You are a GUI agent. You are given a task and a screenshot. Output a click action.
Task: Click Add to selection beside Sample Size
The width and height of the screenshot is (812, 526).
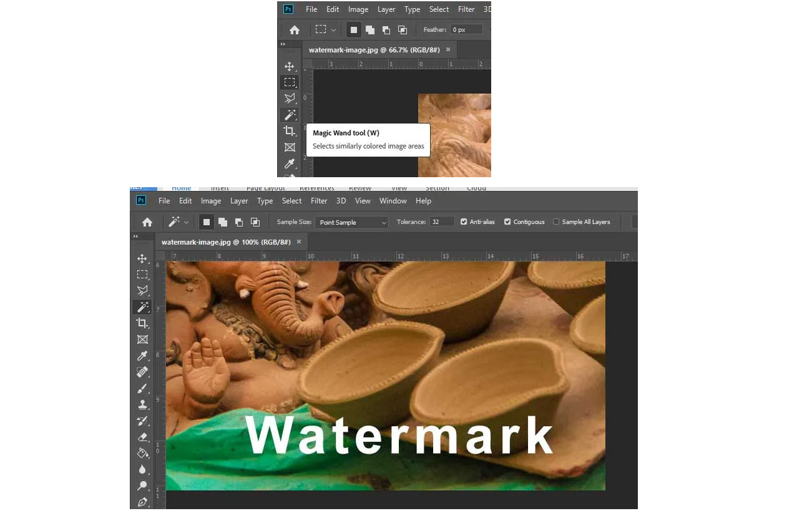pos(223,222)
